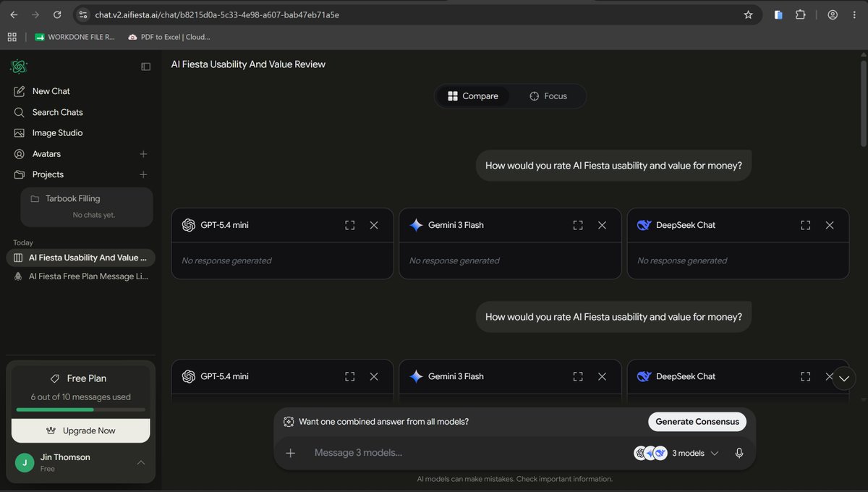Expand the Jin Thomson account menu chevron
This screenshot has height=492, width=868.
pos(141,462)
